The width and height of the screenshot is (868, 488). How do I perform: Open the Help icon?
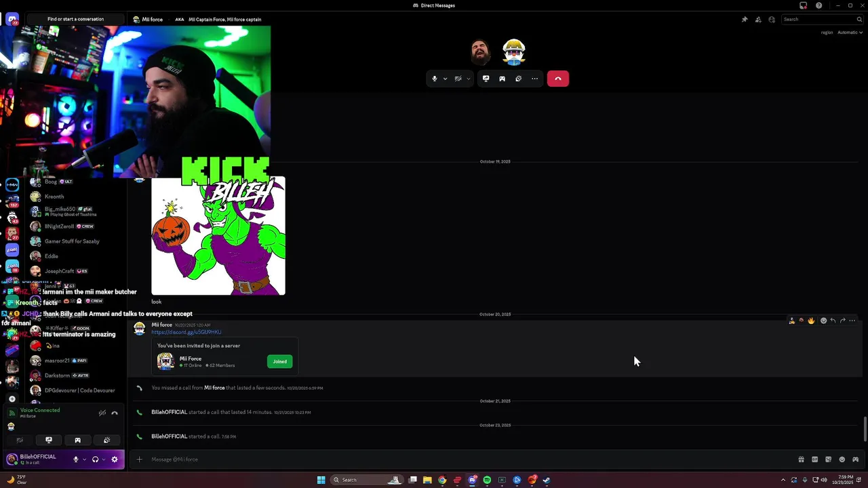tap(818, 5)
